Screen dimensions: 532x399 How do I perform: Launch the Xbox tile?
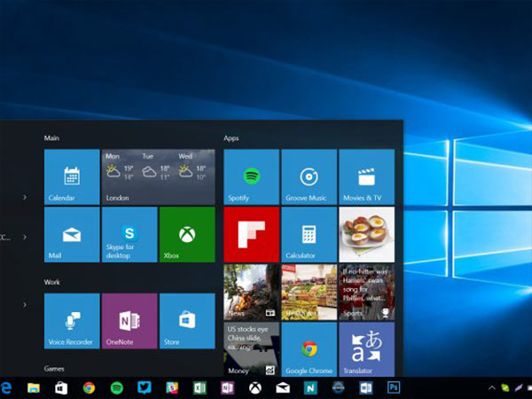(186, 234)
